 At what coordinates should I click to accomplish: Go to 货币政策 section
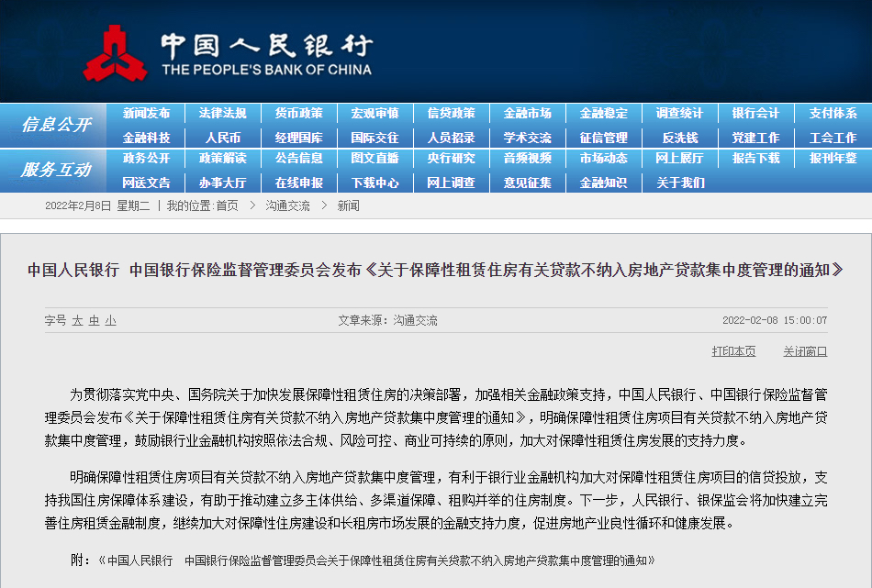coord(298,114)
